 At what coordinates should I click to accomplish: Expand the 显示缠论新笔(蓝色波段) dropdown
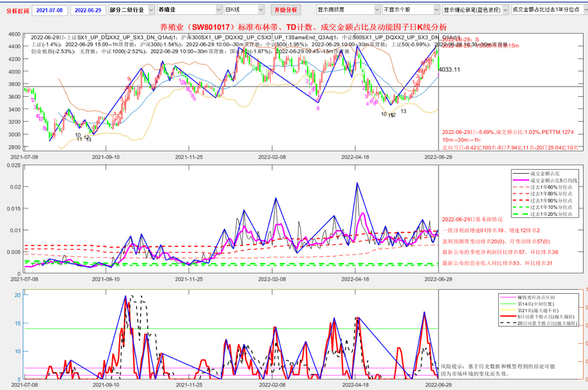tap(475, 9)
